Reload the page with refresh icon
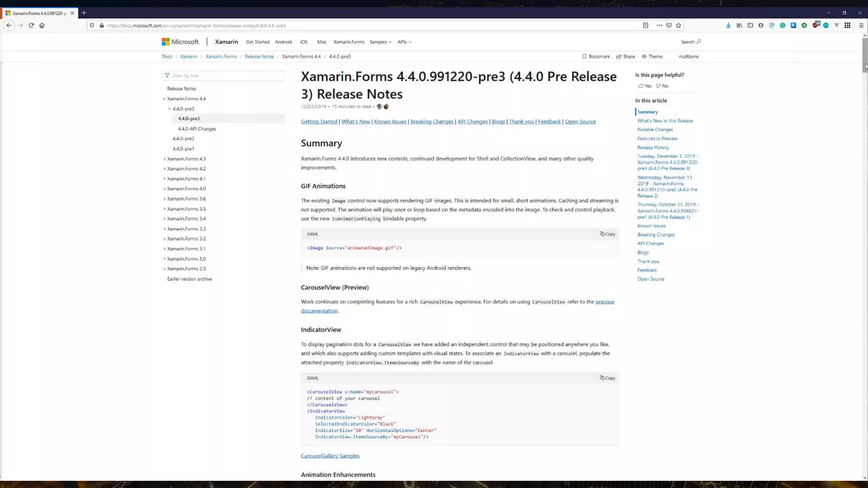The height and width of the screenshot is (488, 868). [31, 25]
